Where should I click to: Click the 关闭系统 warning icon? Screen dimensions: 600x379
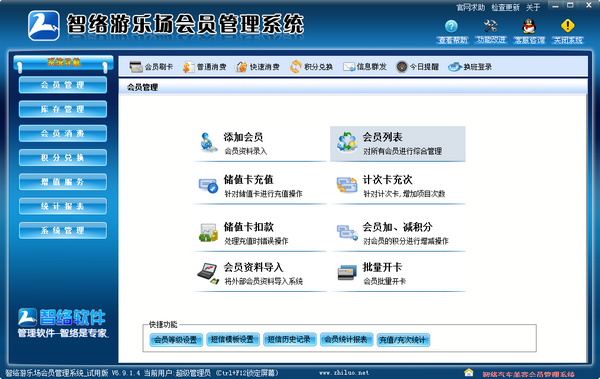567,26
